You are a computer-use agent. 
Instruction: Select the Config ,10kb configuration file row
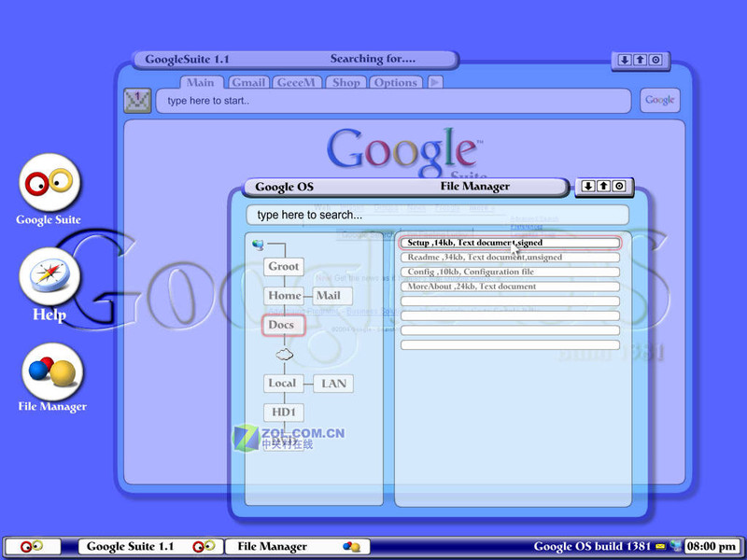pyautogui.click(x=510, y=272)
